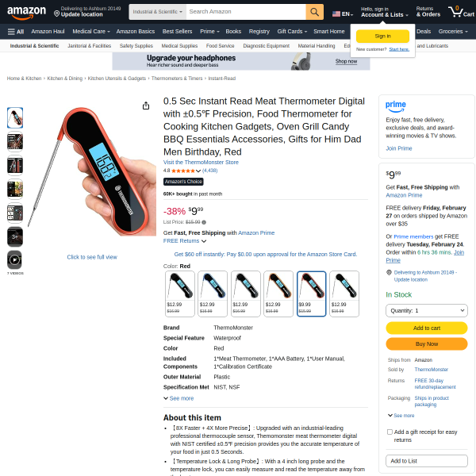Screen dimensions: 476x476
Task: Click the search magnifier button
Action: click(314, 12)
